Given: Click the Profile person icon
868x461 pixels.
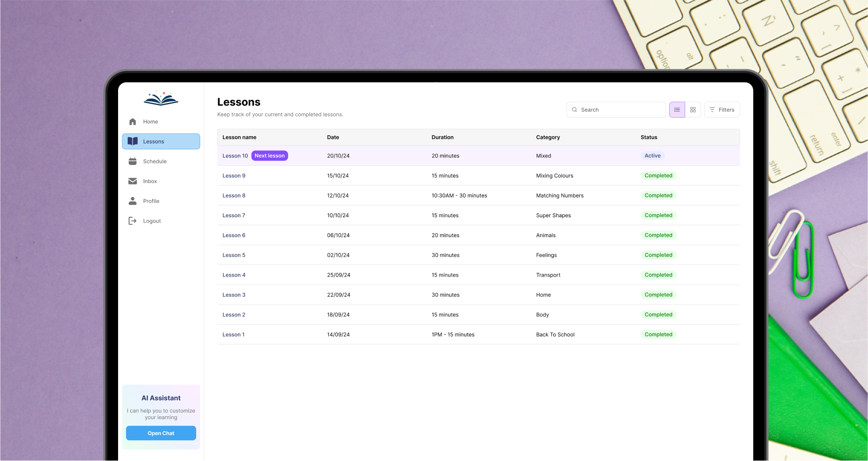Looking at the screenshot, I should click(x=133, y=201).
